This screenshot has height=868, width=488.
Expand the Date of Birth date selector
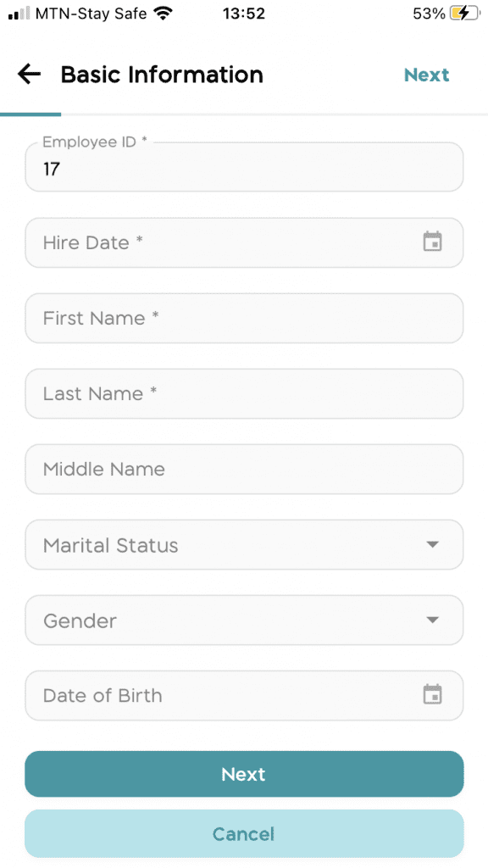(x=244, y=694)
